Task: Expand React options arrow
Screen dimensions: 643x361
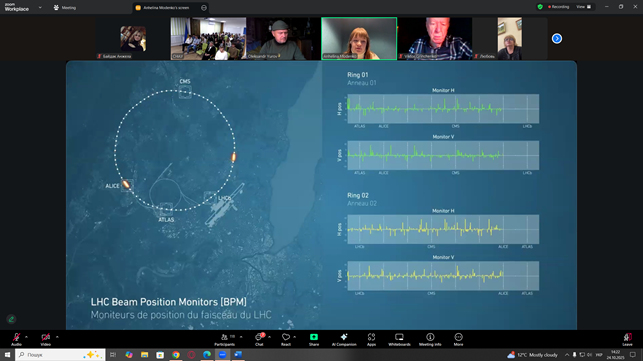Action: pos(294,337)
